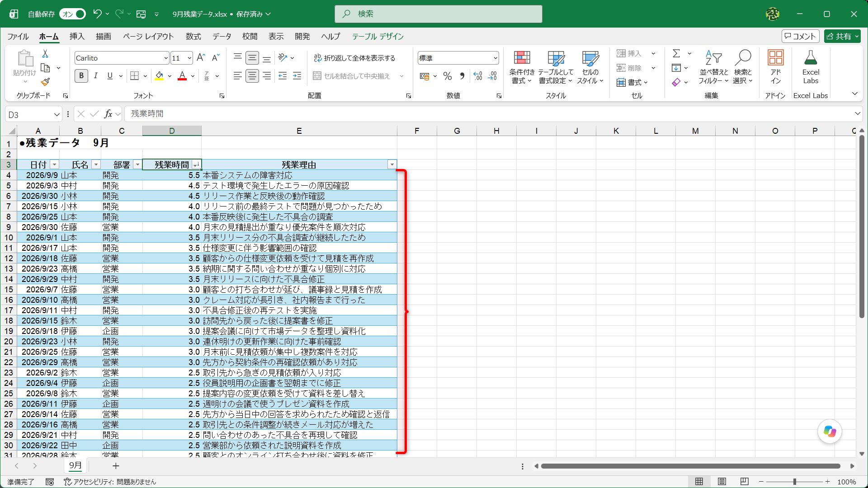The width and height of the screenshot is (868, 488).
Task: Toggle italic formatting
Action: tap(96, 76)
